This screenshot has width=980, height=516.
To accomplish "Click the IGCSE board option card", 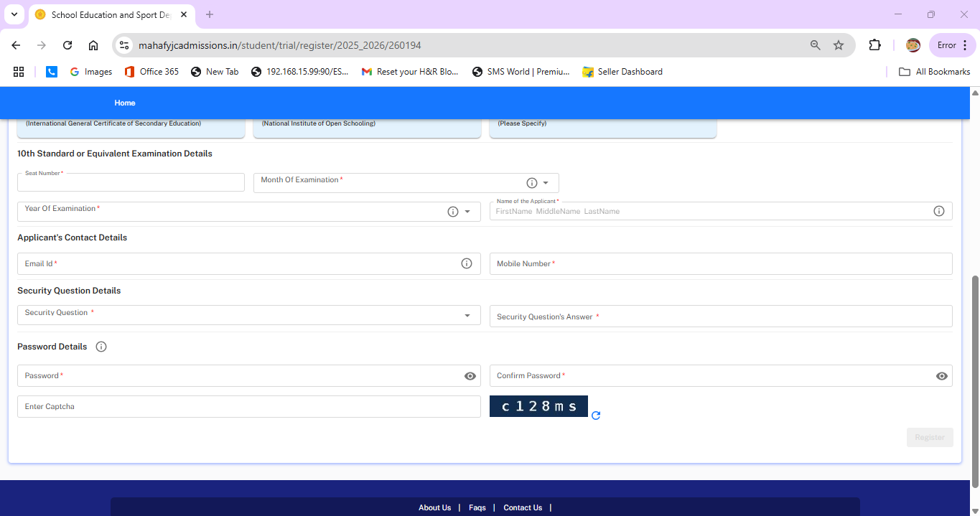I will click(131, 128).
